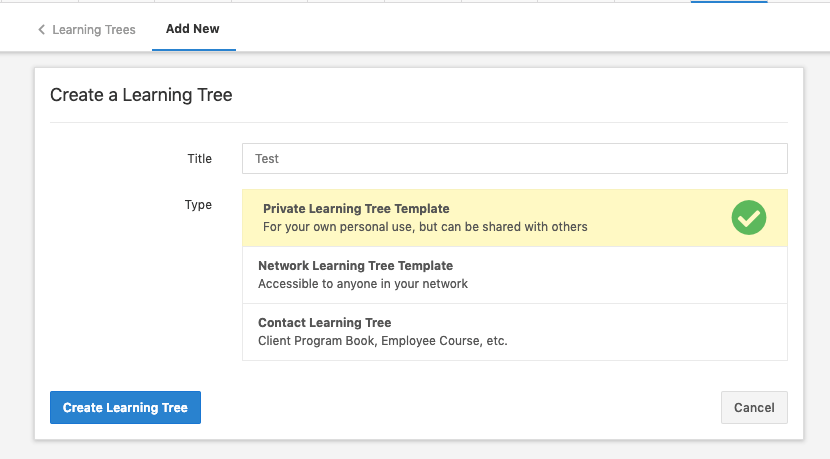
Task: Choose Network Learning Tree Template option
Action: click(355, 266)
